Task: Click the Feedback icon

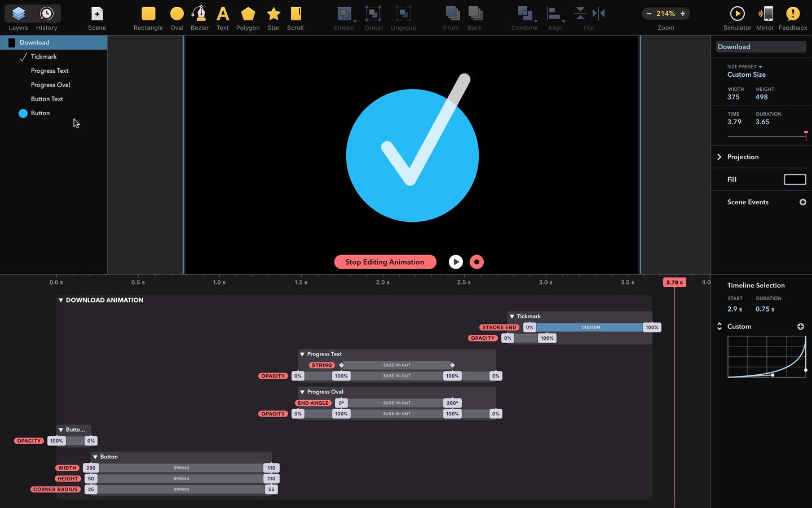Action: (793, 18)
